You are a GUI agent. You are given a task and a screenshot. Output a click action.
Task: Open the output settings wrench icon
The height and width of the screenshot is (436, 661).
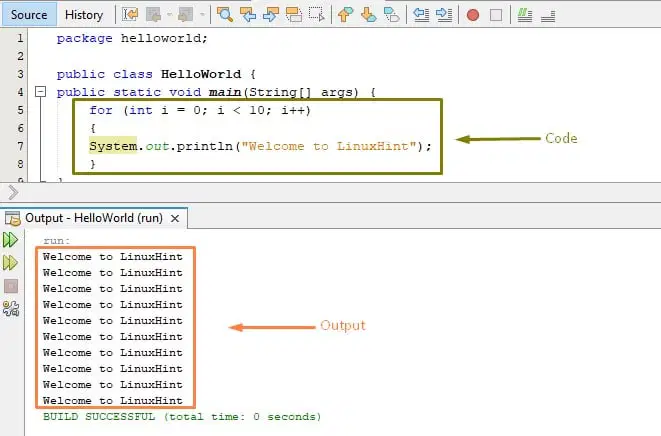coord(11,309)
